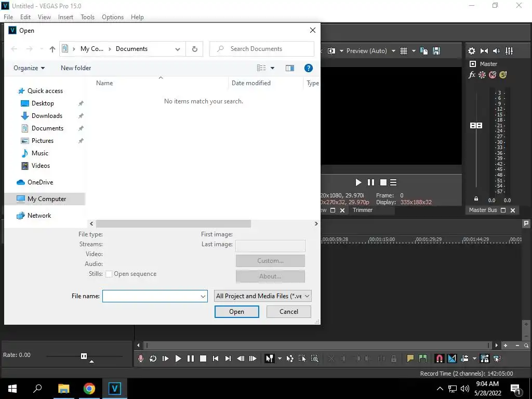Toggle Enable Snapping magnet icon
Viewport: 532px width, 399px height.
tap(439, 358)
